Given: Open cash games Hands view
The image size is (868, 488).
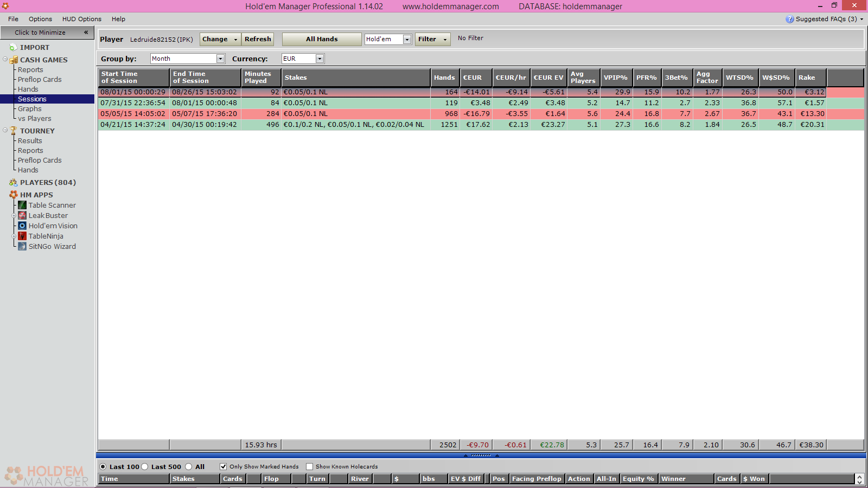Looking at the screenshot, I should (x=28, y=89).
